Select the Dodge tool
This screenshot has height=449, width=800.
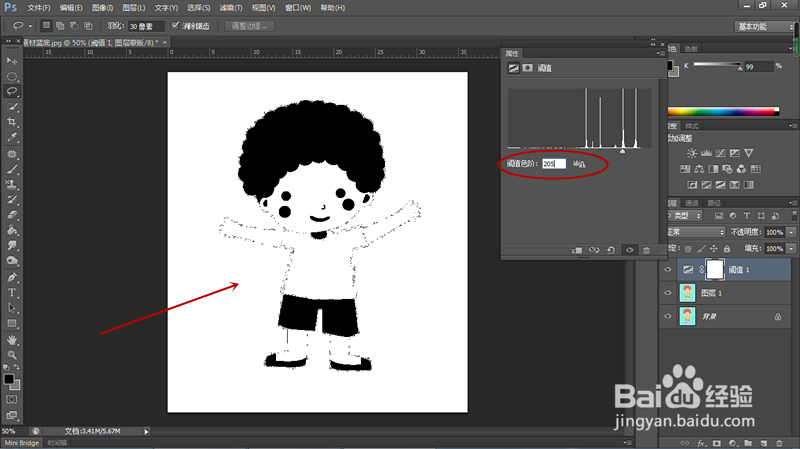click(12, 261)
